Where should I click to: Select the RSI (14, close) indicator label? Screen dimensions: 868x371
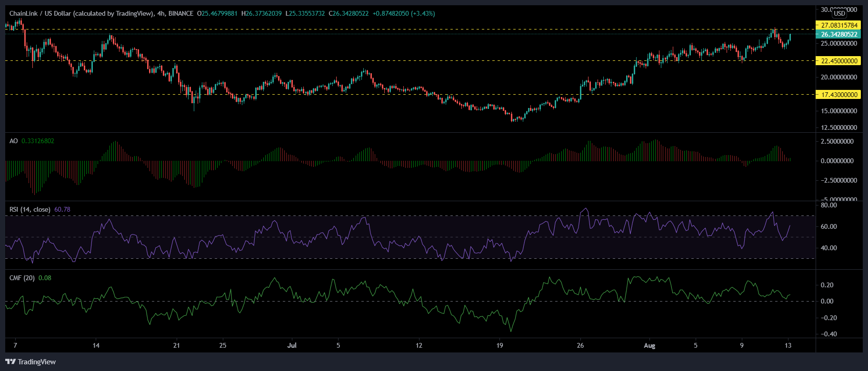[30, 209]
